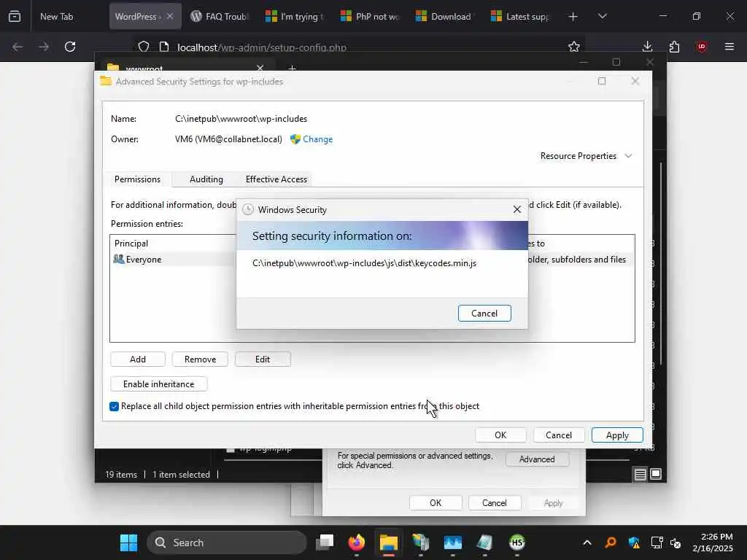
Task: Open File Explorer from the taskbar
Action: [388, 542]
